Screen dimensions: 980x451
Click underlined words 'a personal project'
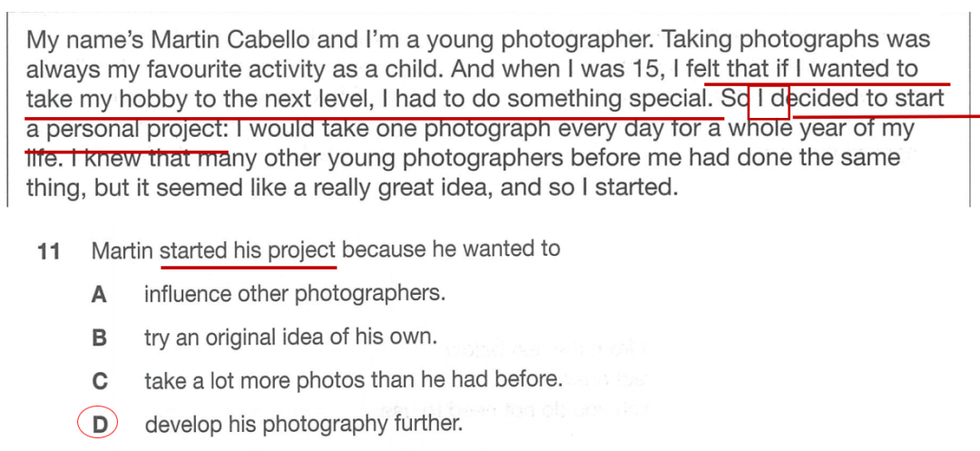click(x=124, y=129)
